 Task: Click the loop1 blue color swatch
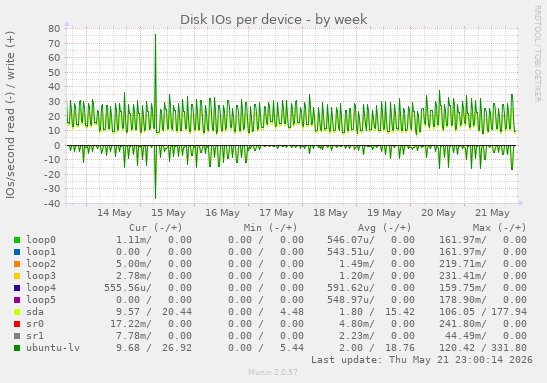[x=17, y=252]
